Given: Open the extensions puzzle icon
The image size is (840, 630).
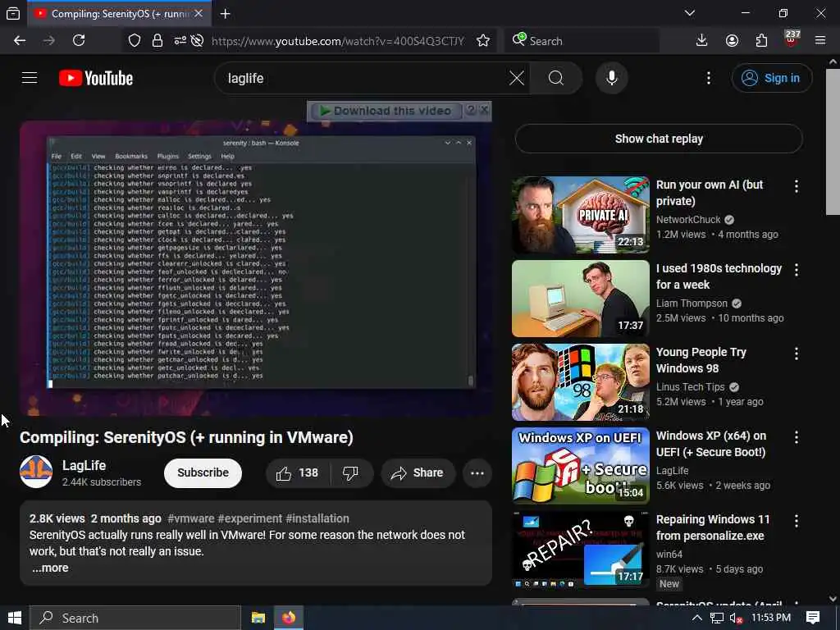Looking at the screenshot, I should coord(761,41).
